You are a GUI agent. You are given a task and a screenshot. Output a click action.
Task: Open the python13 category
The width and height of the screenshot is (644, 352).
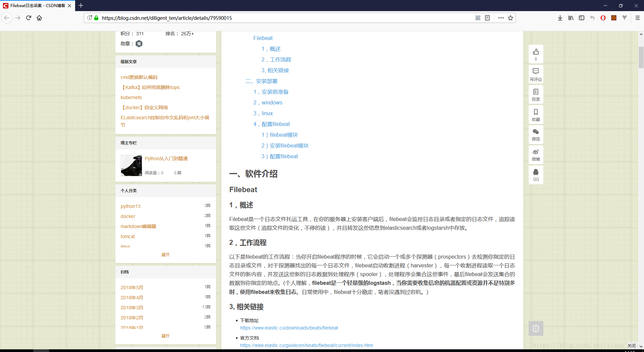click(130, 206)
